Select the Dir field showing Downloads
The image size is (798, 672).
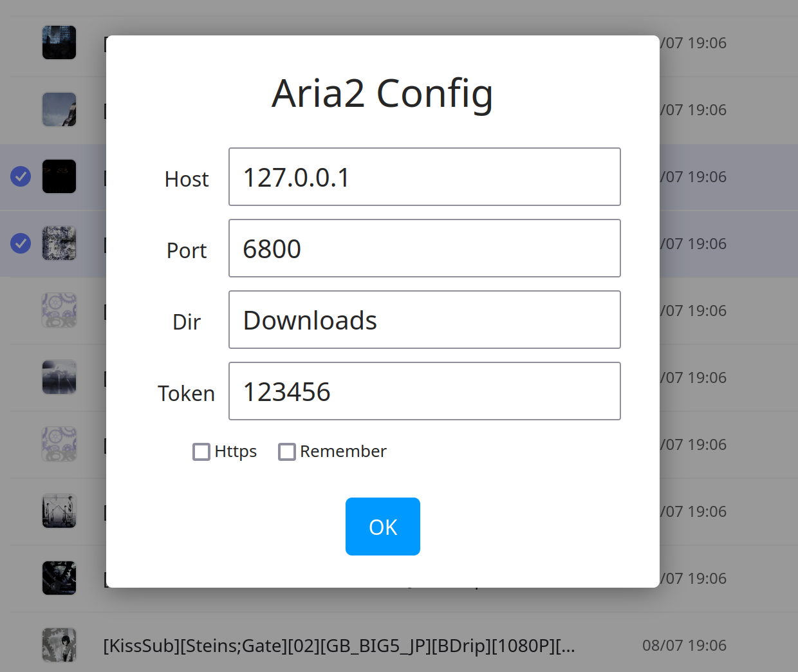425,319
